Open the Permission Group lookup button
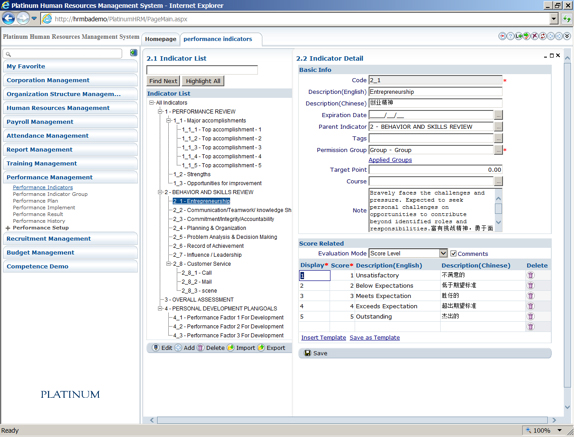 [x=498, y=150]
